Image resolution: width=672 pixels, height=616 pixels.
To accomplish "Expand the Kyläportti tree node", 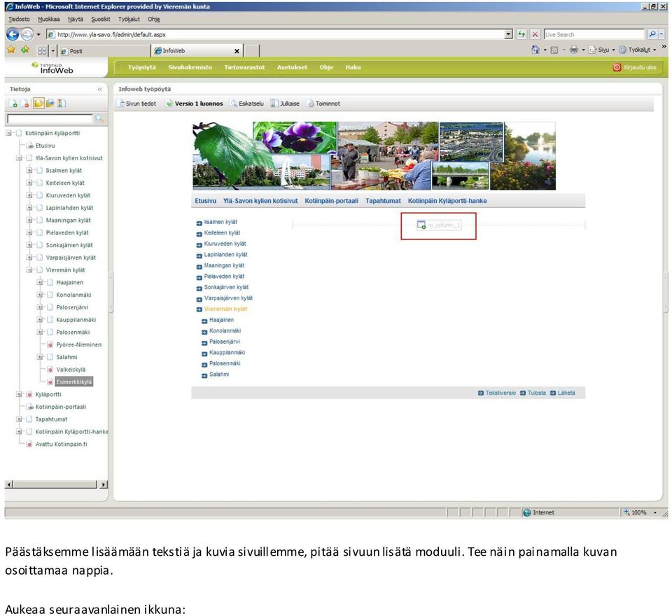I will point(19,394).
